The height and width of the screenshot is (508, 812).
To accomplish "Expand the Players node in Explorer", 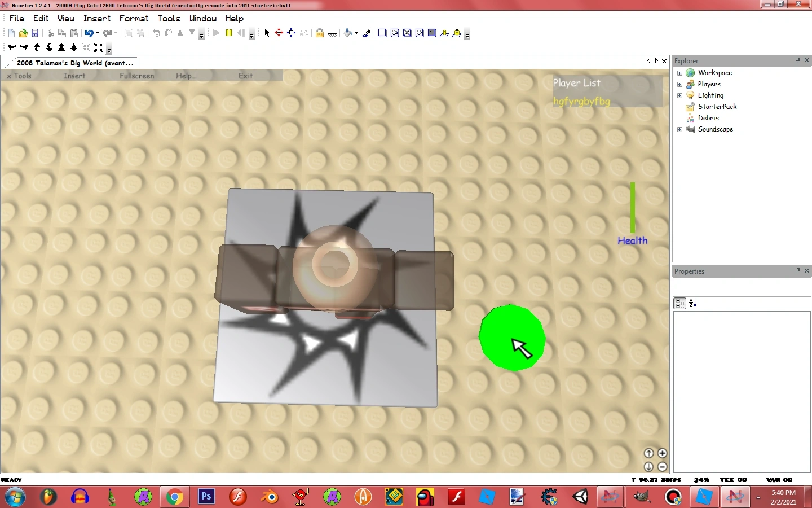I will [679, 84].
